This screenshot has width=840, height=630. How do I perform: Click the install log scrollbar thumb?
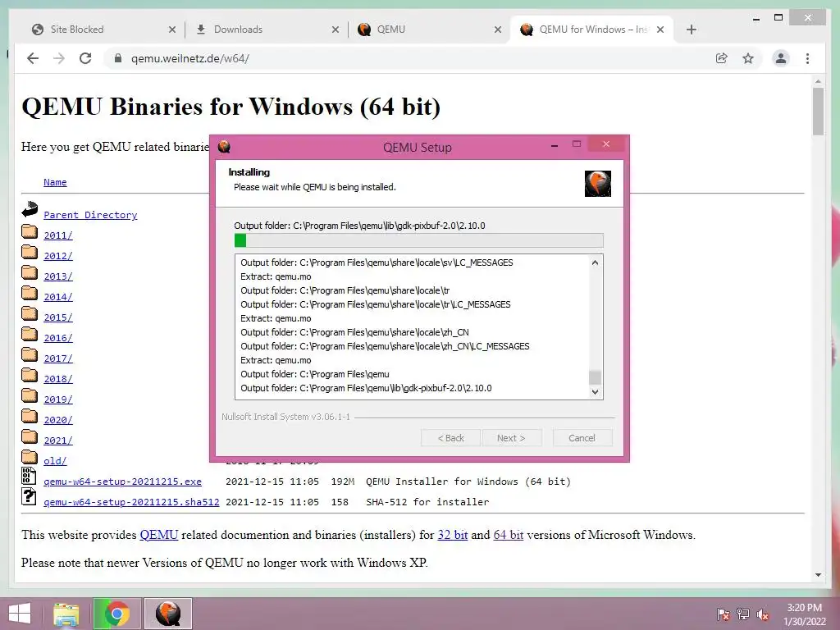point(595,377)
